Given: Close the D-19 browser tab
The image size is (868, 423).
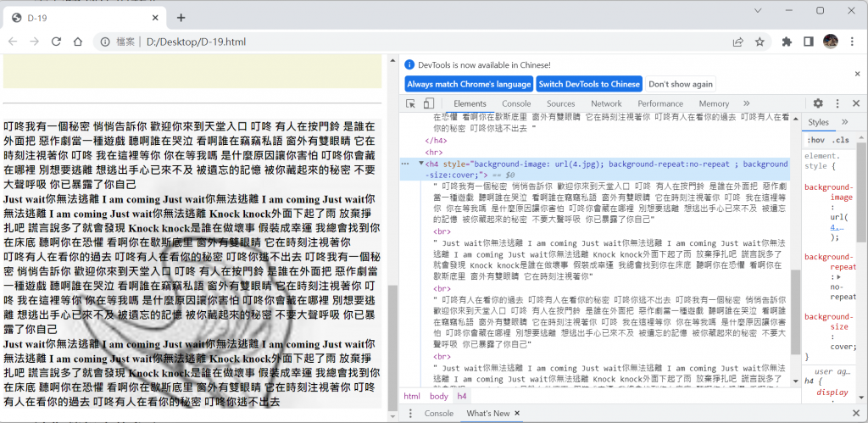Looking at the screenshot, I should tap(156, 18).
